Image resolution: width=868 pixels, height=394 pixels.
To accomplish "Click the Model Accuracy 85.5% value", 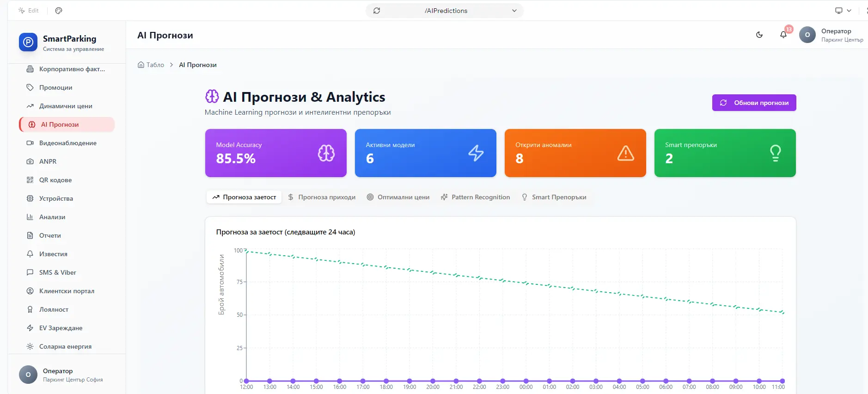I will (x=236, y=159).
